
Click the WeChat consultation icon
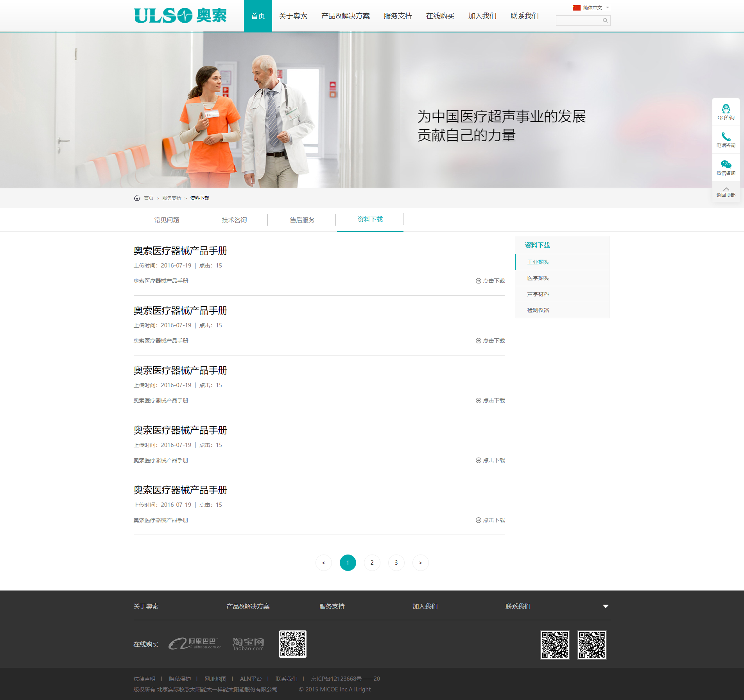click(x=726, y=165)
